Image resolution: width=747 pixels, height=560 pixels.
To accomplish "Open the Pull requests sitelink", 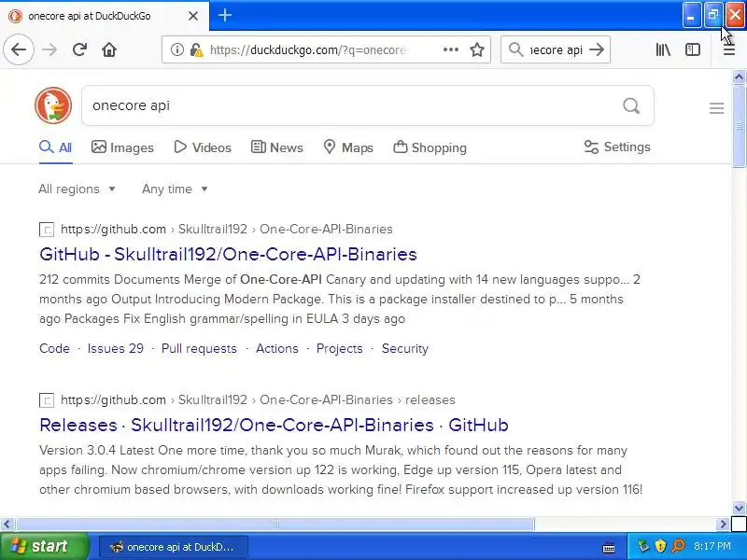I will [199, 348].
